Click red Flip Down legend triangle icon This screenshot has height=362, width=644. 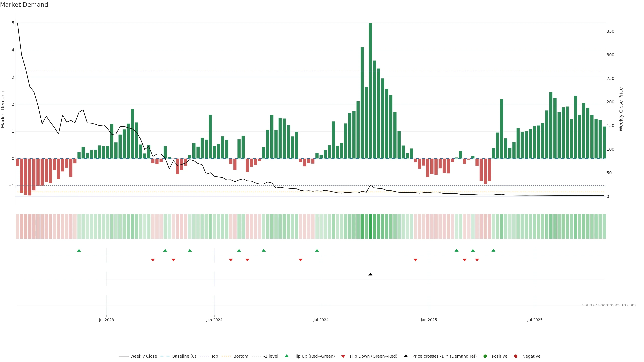click(343, 356)
